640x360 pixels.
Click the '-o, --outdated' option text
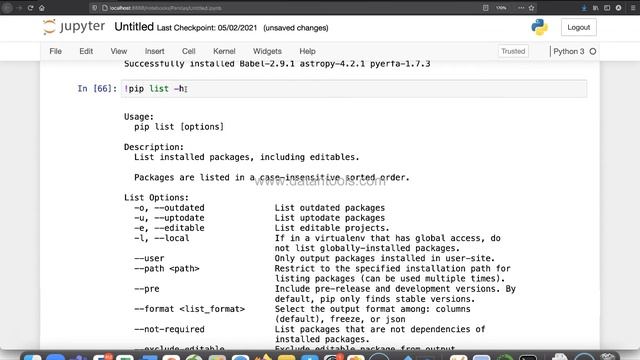coord(169,208)
